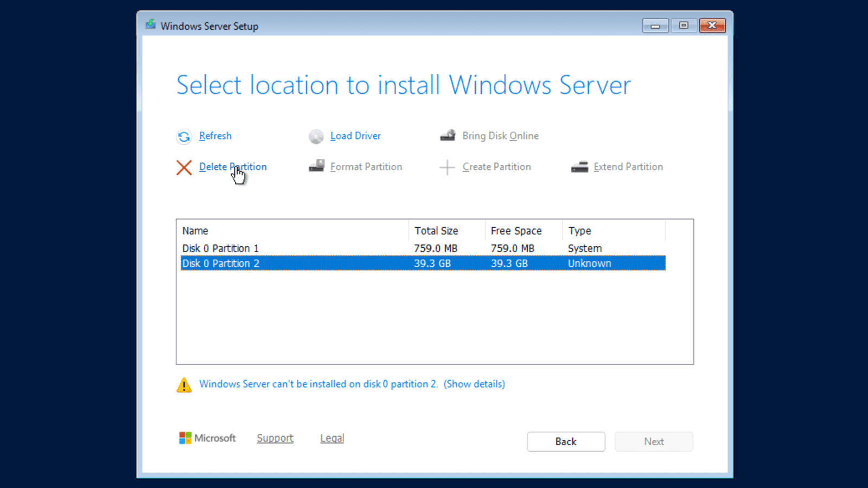Click the yellow warning triangle icon
Screen dimensions: 868x488
[x=184, y=385]
